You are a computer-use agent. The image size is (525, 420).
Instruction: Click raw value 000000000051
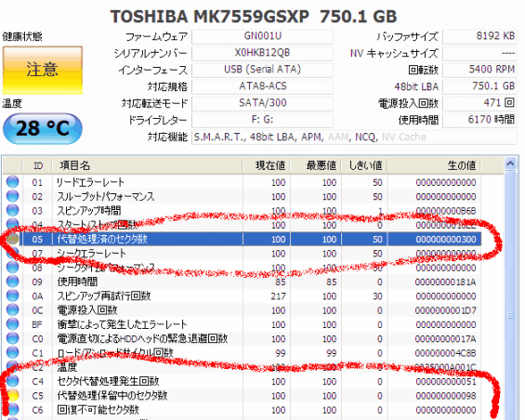click(x=446, y=382)
